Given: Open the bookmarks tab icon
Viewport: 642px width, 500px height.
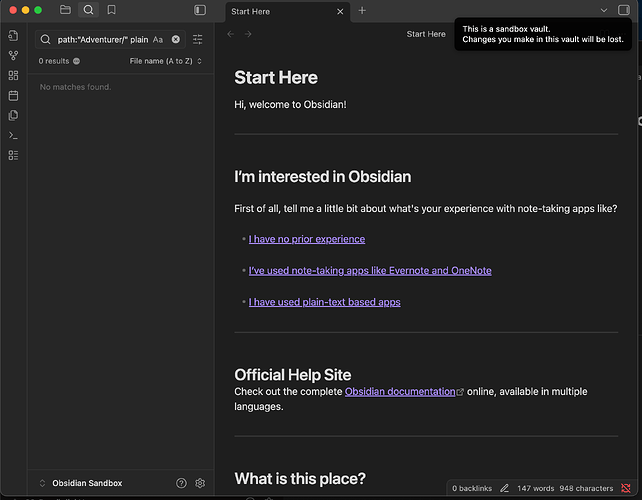Looking at the screenshot, I should (x=111, y=10).
